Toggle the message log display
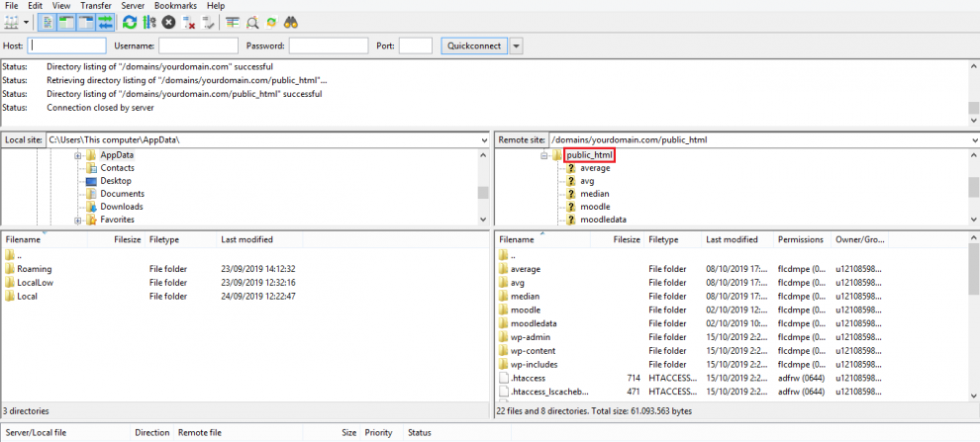The height and width of the screenshot is (442, 980). pos(48,23)
